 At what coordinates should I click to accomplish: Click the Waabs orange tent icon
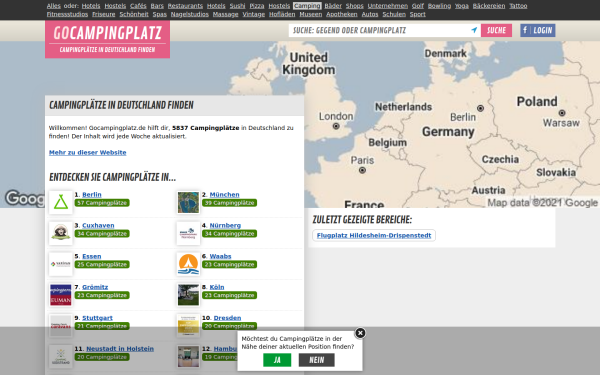click(188, 264)
